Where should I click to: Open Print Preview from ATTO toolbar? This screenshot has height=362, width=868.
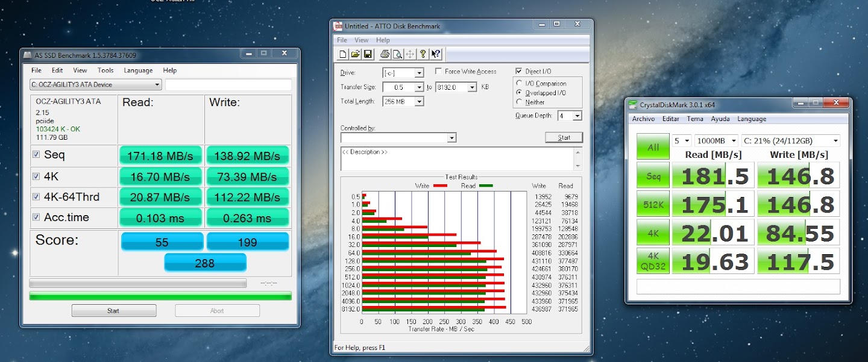point(397,54)
